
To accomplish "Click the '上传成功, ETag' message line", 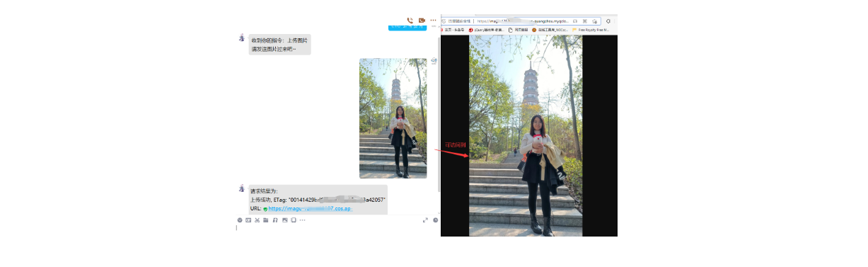I will (318, 200).
